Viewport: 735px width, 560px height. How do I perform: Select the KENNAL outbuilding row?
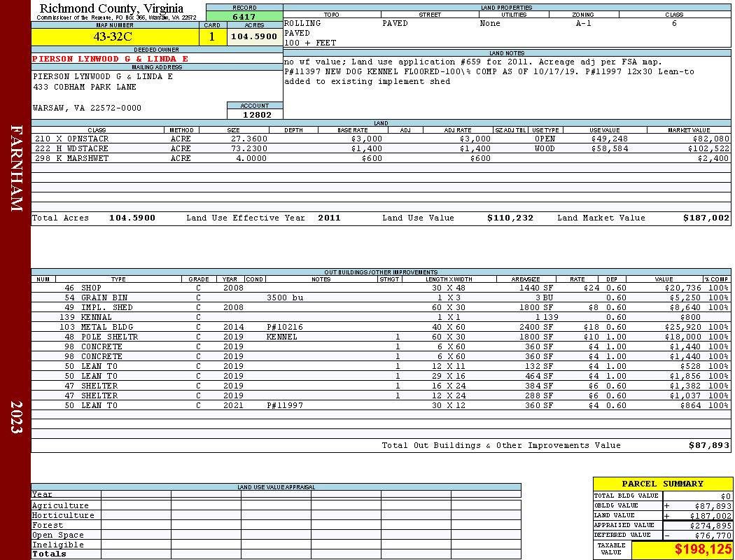click(381, 317)
